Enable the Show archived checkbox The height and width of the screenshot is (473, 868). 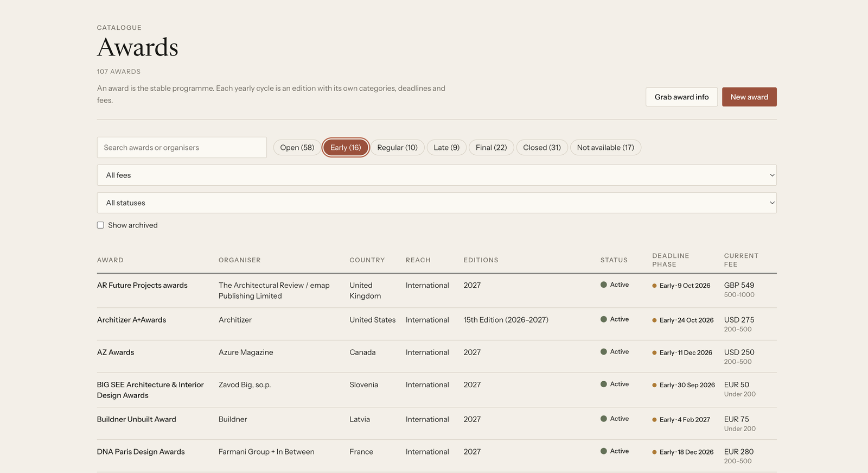click(x=100, y=225)
